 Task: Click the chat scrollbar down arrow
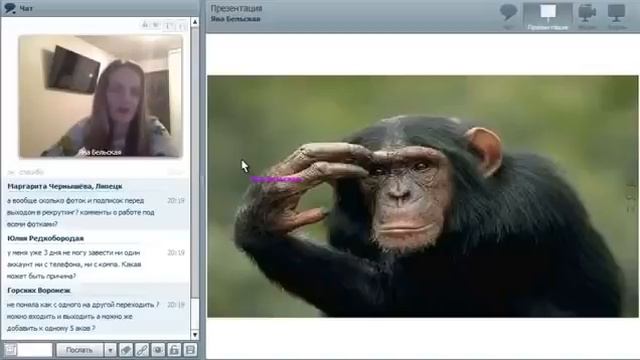[195, 335]
